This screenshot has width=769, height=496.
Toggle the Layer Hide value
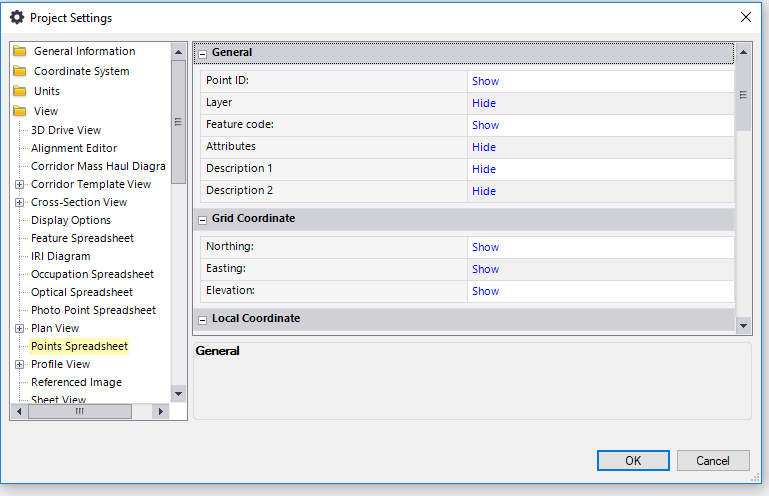[x=484, y=103]
